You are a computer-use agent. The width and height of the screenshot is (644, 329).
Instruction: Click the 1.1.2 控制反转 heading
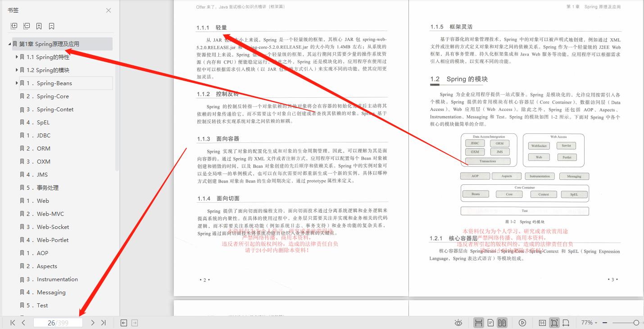(x=218, y=94)
